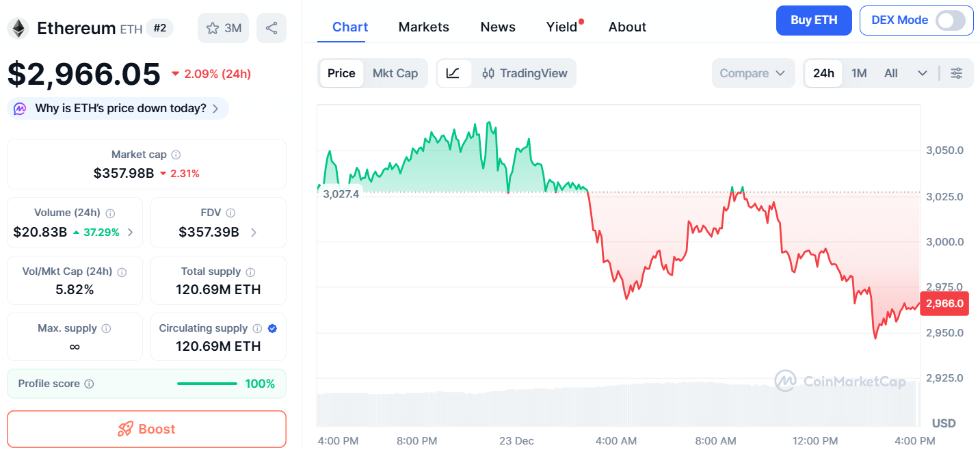
Task: Select the line chart icon
Action: tap(453, 73)
